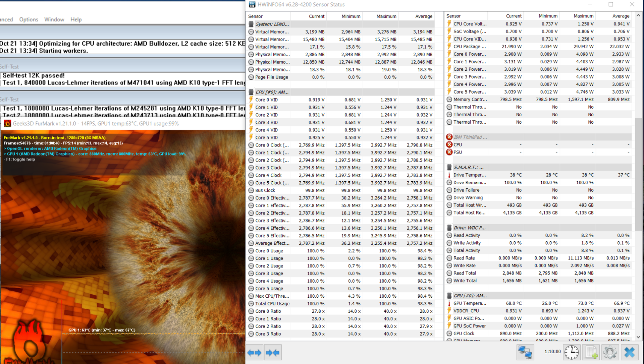The image size is (644, 364).
Task: Click the collapse columns inward-arrows button
Action: 272,353
